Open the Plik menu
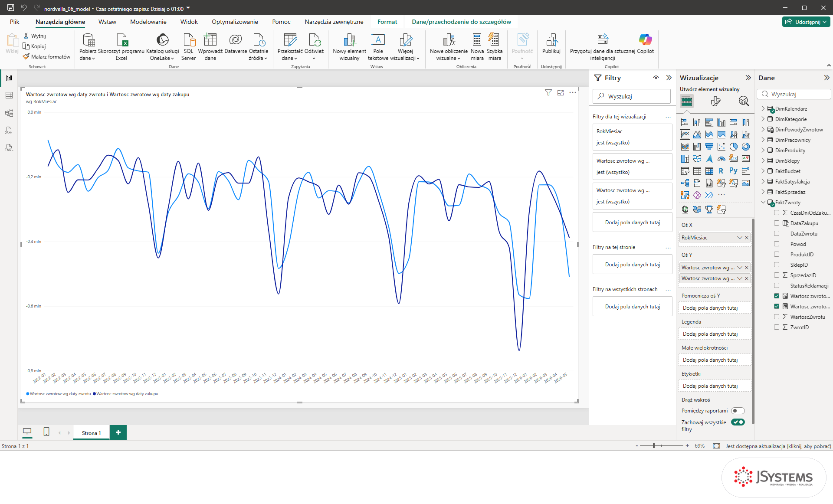 click(x=15, y=22)
